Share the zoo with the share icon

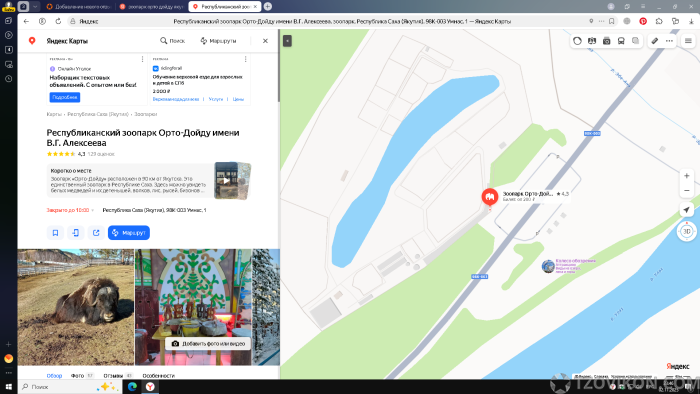tap(96, 232)
